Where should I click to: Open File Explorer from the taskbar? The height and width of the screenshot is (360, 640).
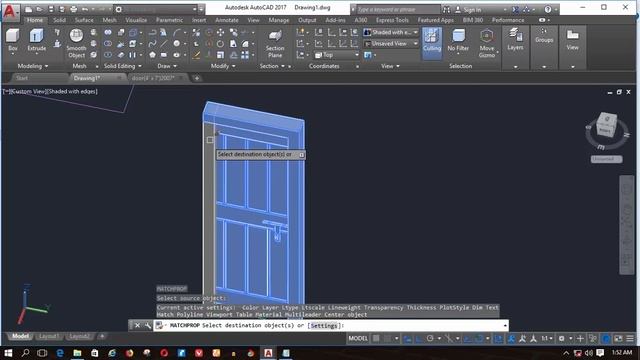(x=77, y=353)
